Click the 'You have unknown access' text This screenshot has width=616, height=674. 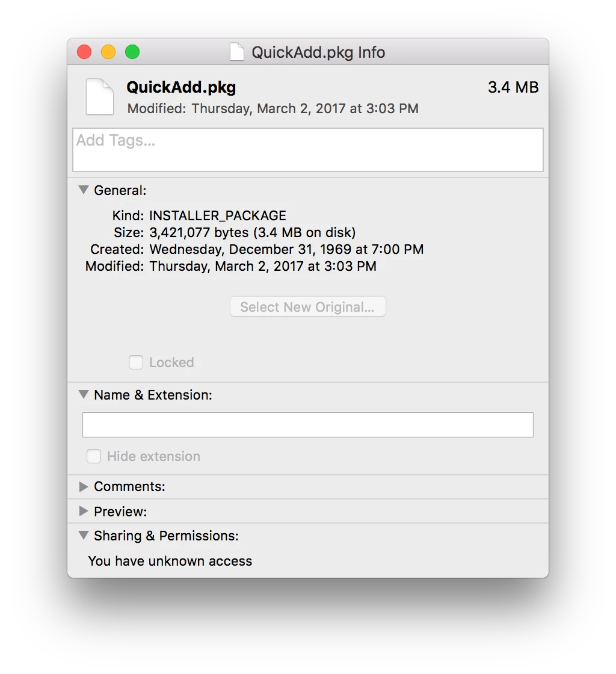[x=170, y=561]
